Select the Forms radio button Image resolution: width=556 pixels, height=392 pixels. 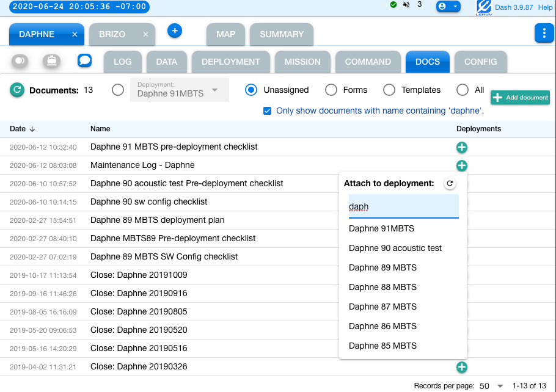(x=331, y=90)
